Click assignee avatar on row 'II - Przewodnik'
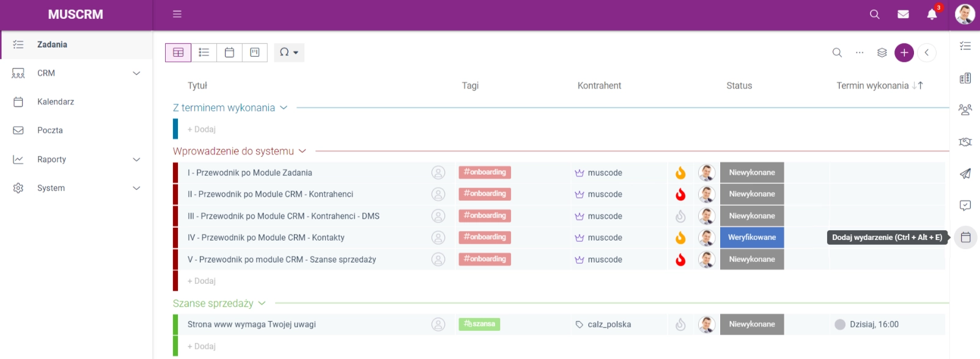 click(707, 194)
